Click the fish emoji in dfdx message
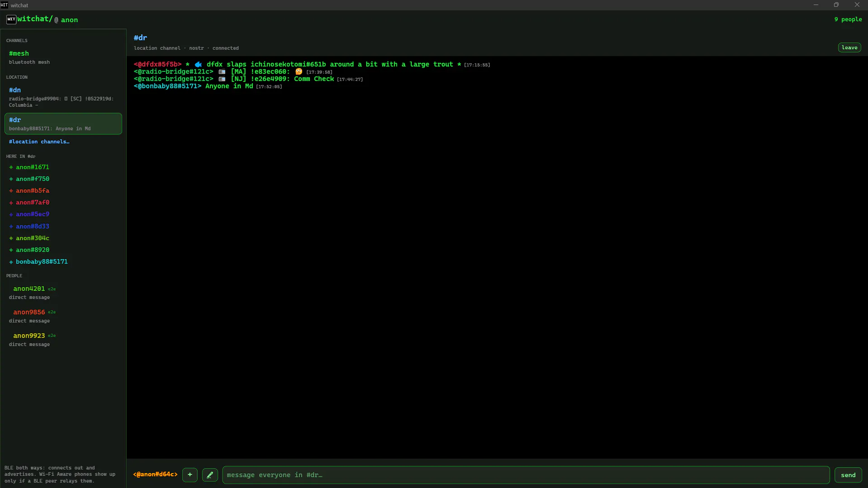The width and height of the screenshot is (868, 488). point(198,65)
